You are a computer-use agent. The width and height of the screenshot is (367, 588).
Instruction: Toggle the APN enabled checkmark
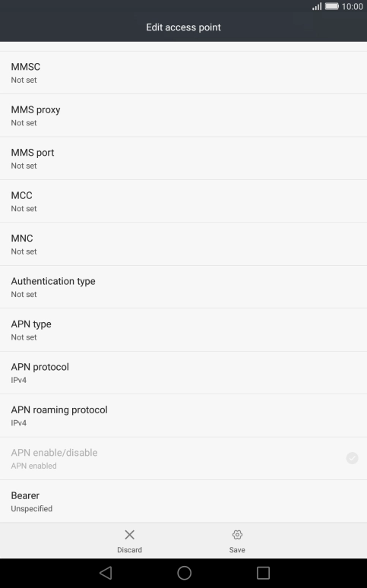(x=352, y=458)
